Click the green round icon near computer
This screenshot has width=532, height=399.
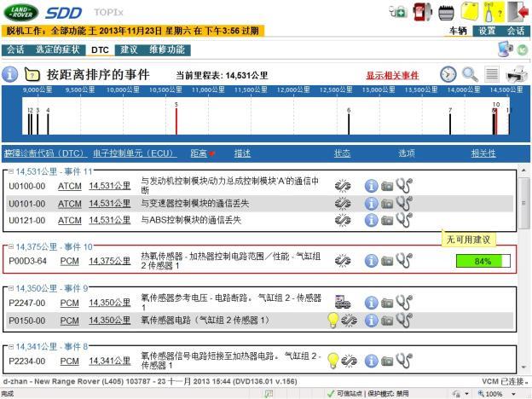click(523, 49)
